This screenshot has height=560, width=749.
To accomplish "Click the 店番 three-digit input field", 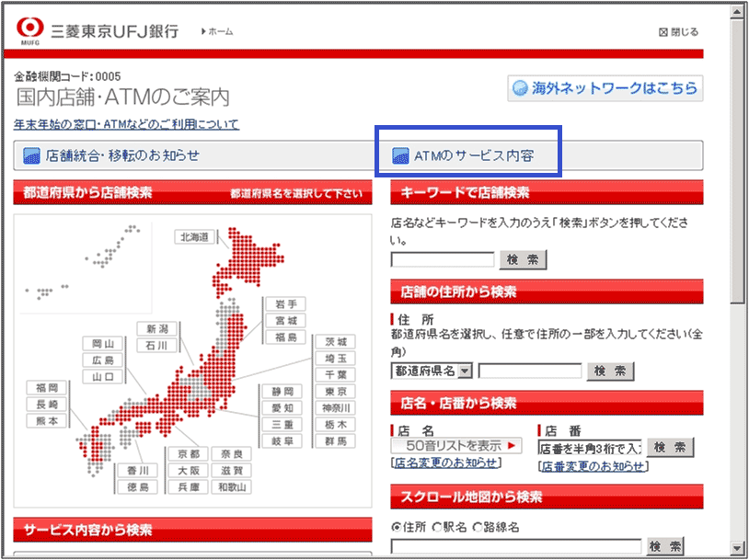I will click(590, 447).
